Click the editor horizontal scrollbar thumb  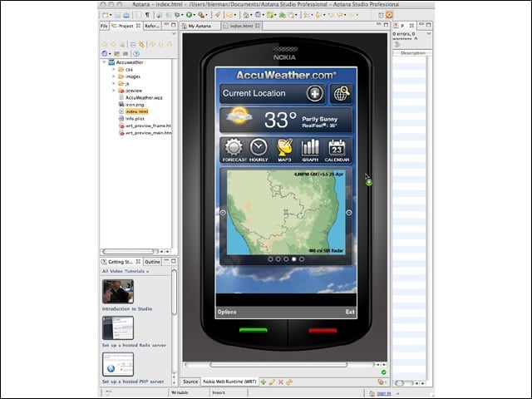(x=278, y=364)
